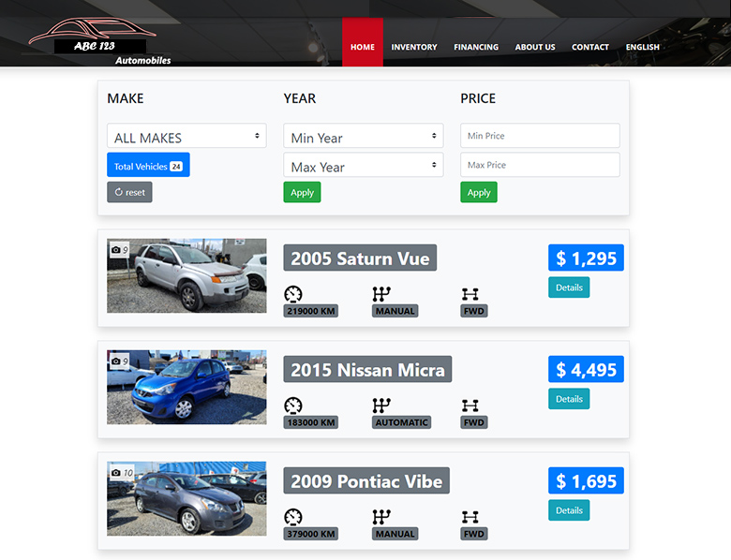Click the ABC 123 Automobiles logo
The height and width of the screenshot is (560, 731).
[99, 42]
